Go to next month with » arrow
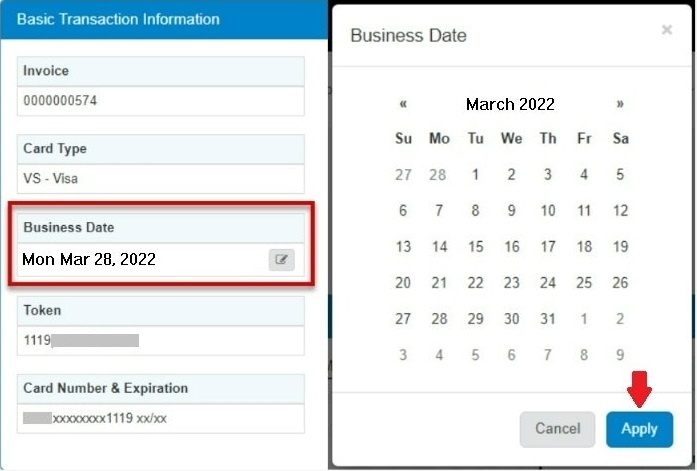Screen dimensions: 697x471 click(620, 104)
